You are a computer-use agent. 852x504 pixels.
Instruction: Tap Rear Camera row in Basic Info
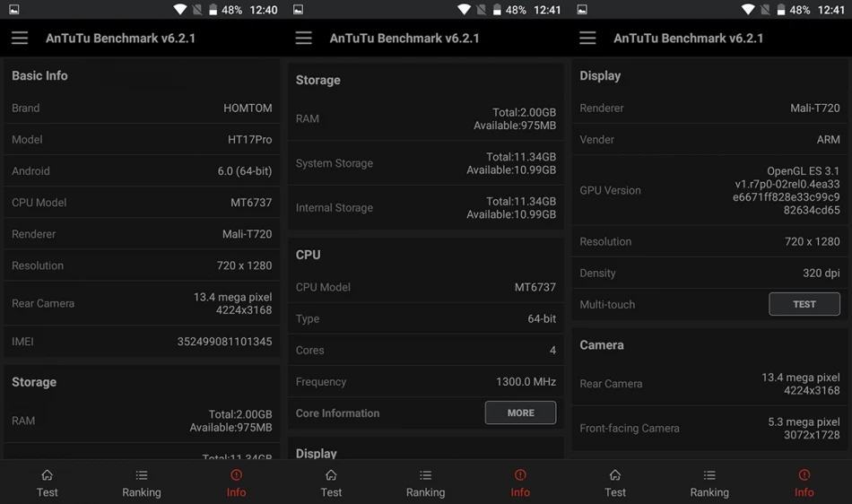pos(142,304)
